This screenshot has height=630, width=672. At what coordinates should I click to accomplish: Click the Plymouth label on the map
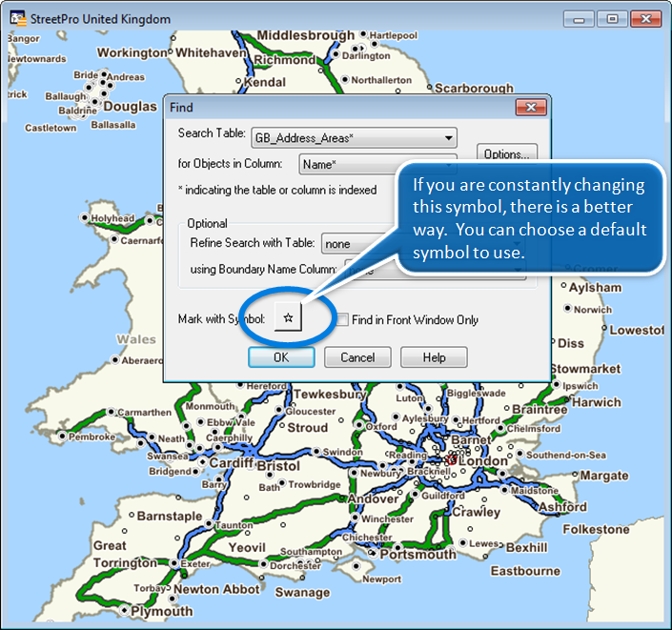point(162,611)
